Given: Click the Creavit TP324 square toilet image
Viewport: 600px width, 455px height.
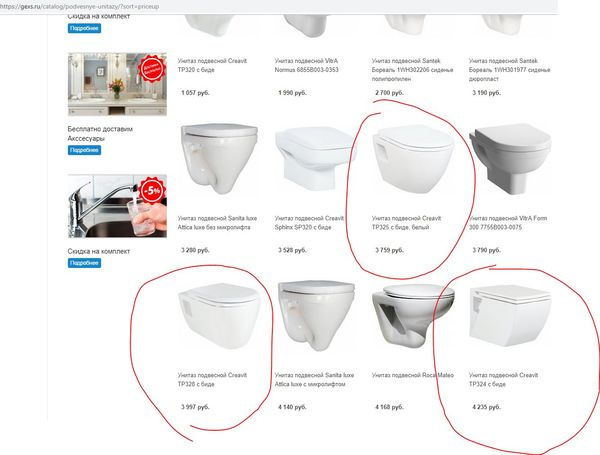Looking at the screenshot, I should click(510, 316).
